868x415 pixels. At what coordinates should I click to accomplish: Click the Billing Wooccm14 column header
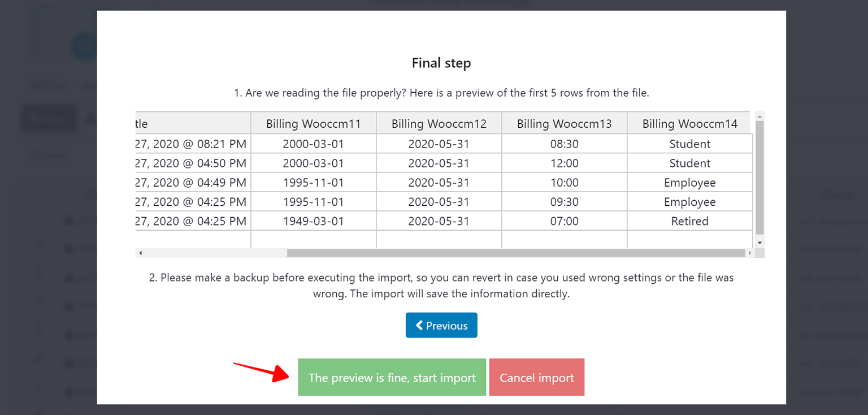[689, 124]
